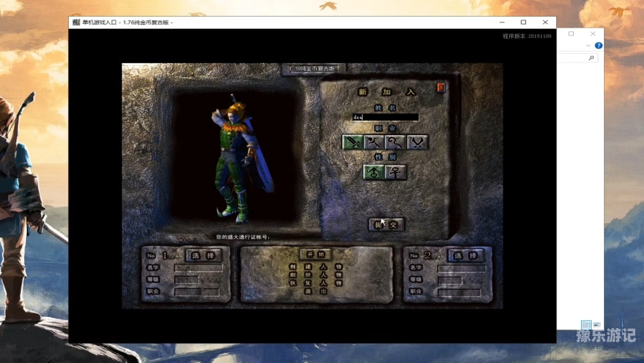This screenshot has width=644, height=363.
Task: Choose the male gender symbol
Action: click(x=373, y=172)
